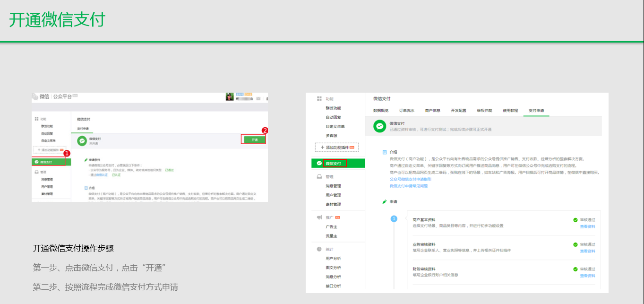Open 消息分析 in the sidebar

click(x=333, y=277)
